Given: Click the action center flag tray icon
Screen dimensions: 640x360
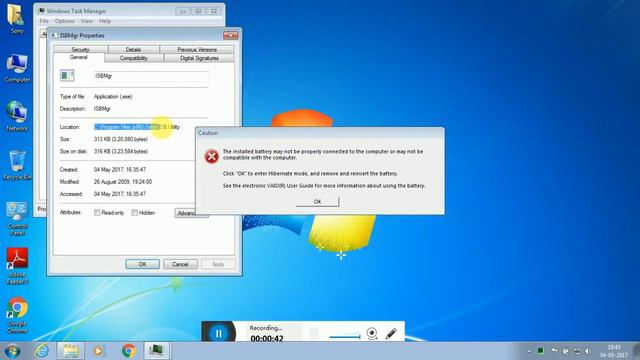Looking at the screenshot, I should (554, 351).
